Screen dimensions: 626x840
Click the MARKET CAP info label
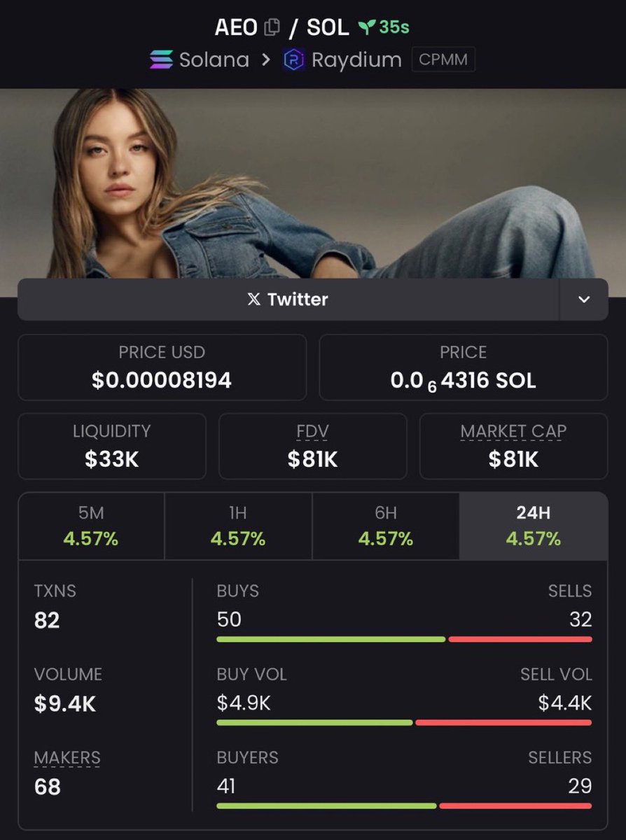513,431
